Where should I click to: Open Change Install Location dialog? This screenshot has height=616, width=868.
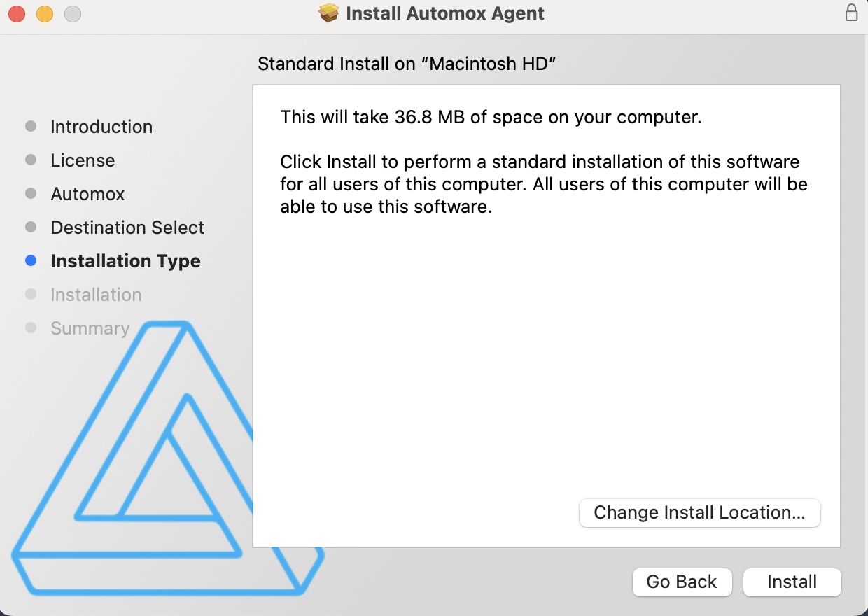(700, 512)
